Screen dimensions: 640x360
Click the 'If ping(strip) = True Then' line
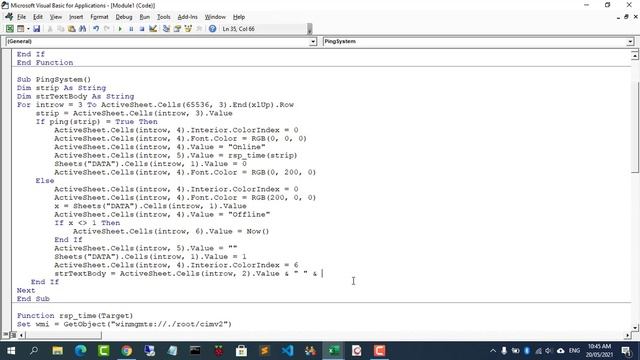(x=96, y=122)
